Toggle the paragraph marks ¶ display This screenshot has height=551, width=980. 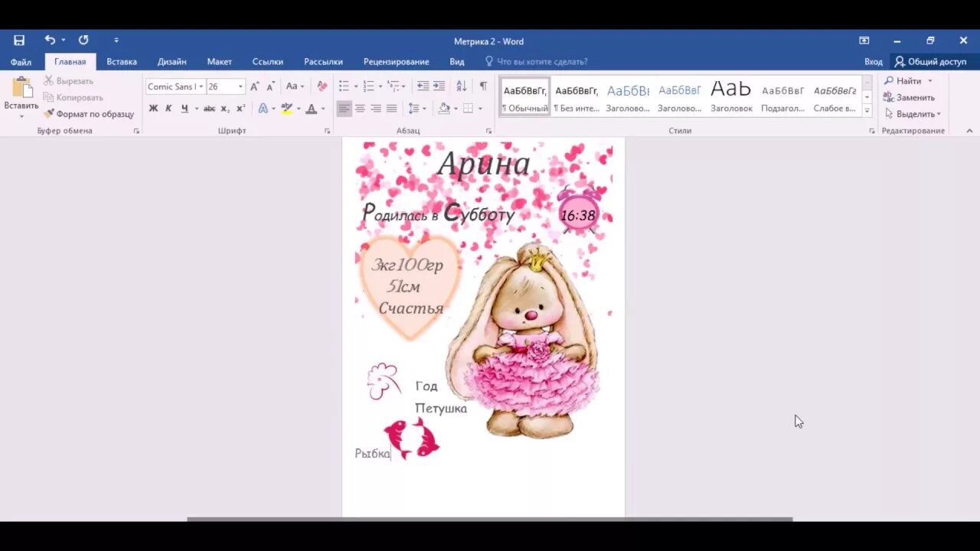[x=483, y=86]
